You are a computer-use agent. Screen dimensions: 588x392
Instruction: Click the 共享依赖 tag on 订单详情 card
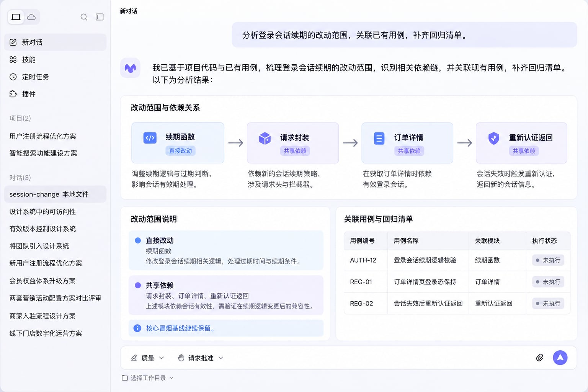click(409, 151)
